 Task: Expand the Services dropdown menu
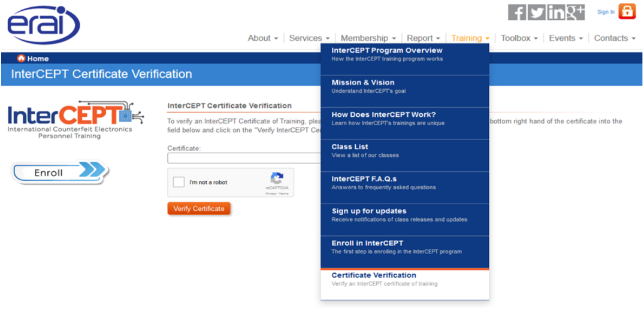309,38
